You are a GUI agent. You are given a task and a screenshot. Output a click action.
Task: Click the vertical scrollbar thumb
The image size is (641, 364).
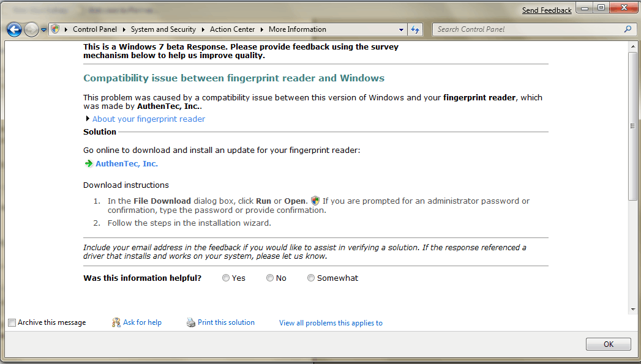632,126
